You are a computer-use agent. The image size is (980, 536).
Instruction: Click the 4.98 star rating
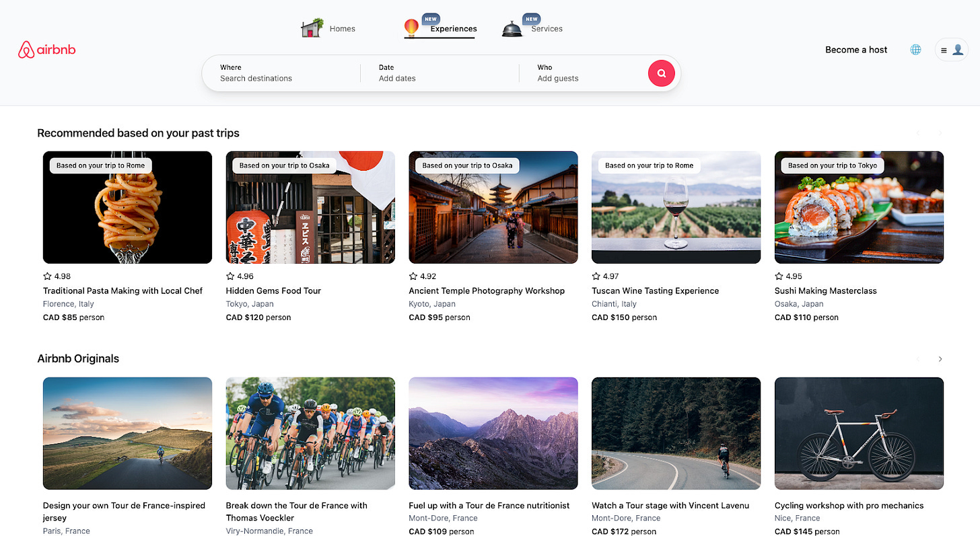pos(57,276)
